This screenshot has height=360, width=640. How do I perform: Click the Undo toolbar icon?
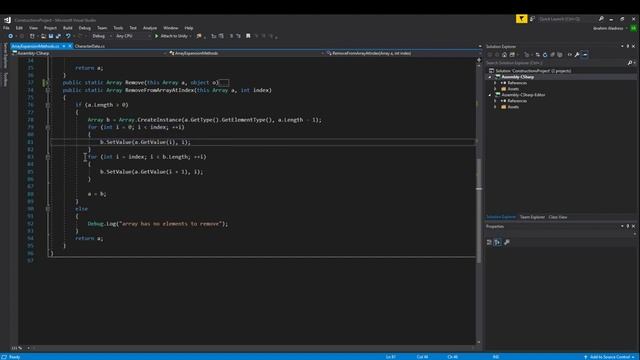click(x=68, y=36)
